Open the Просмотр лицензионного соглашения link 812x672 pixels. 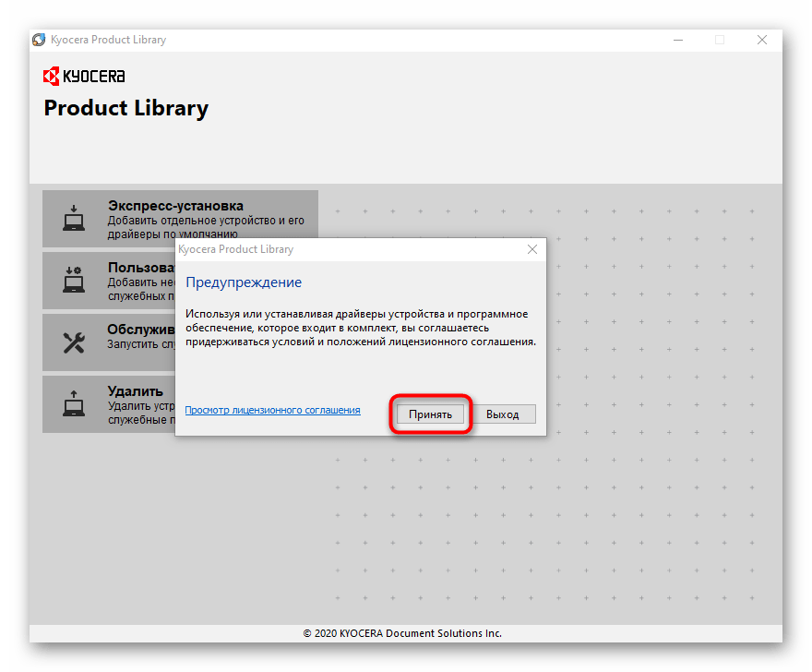pyautogui.click(x=272, y=410)
